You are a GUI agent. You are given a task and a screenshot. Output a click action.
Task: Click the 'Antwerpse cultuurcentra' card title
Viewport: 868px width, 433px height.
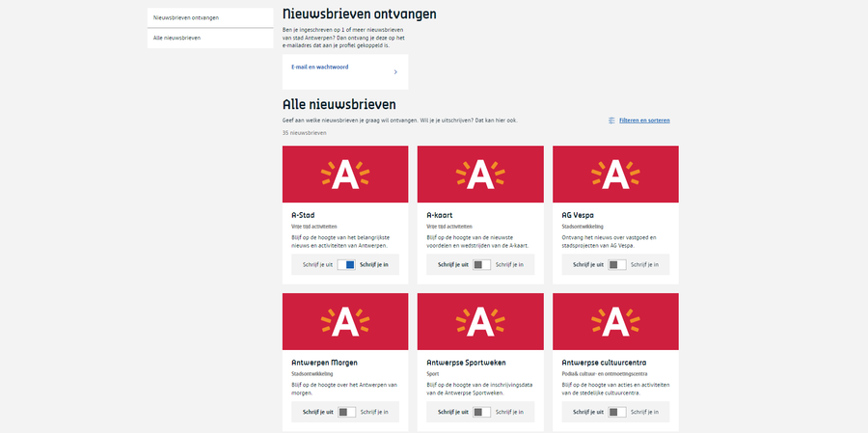[604, 363]
